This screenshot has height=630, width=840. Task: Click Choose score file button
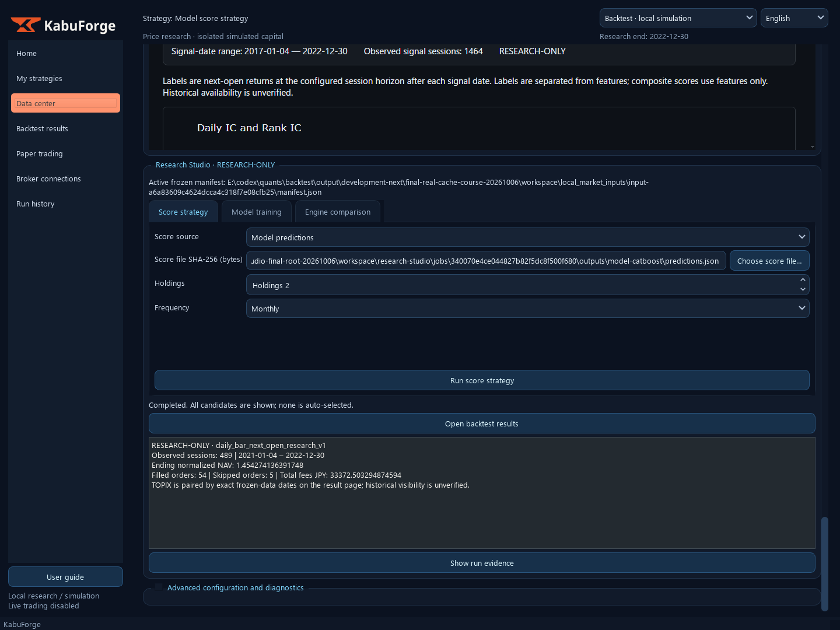[769, 261]
